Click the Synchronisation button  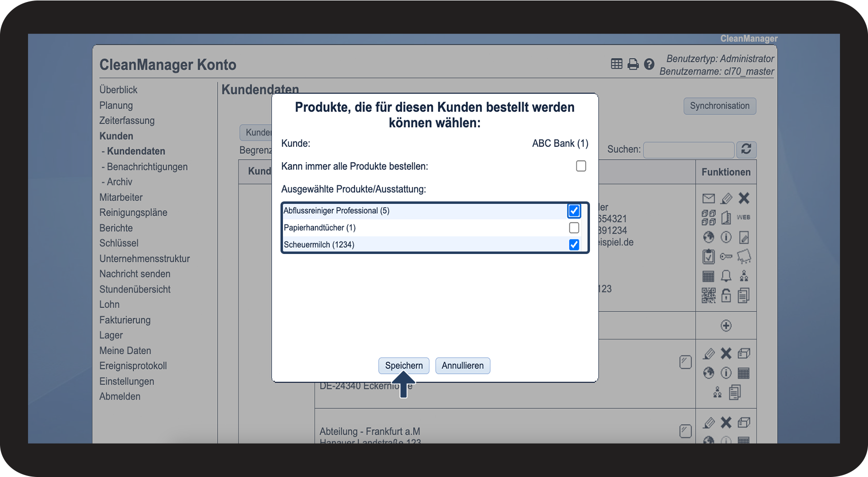click(x=720, y=106)
